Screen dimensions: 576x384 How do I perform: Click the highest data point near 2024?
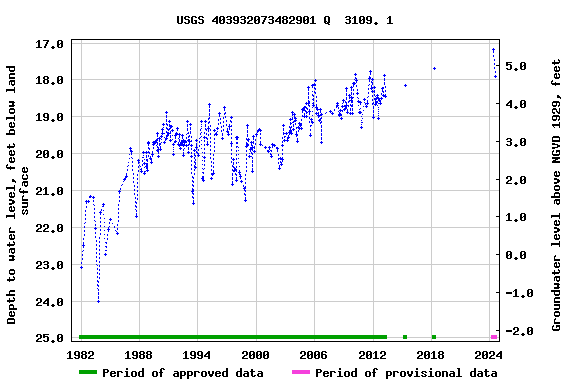(x=493, y=49)
